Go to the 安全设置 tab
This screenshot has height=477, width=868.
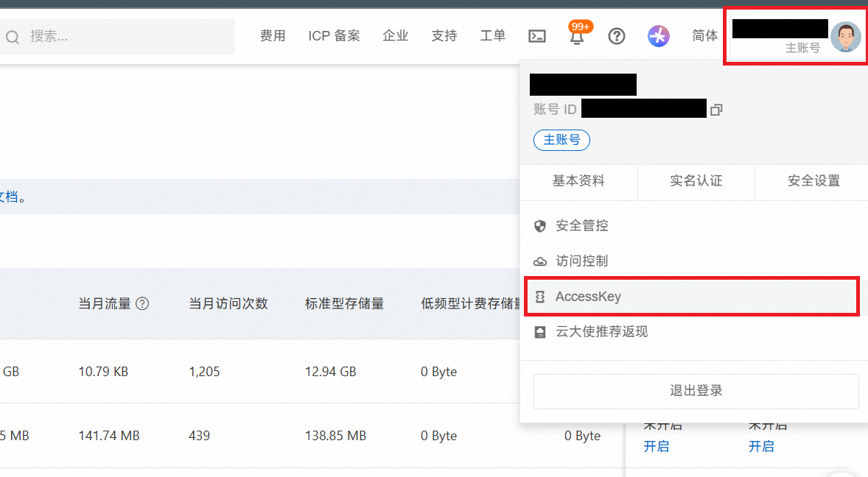point(813,180)
